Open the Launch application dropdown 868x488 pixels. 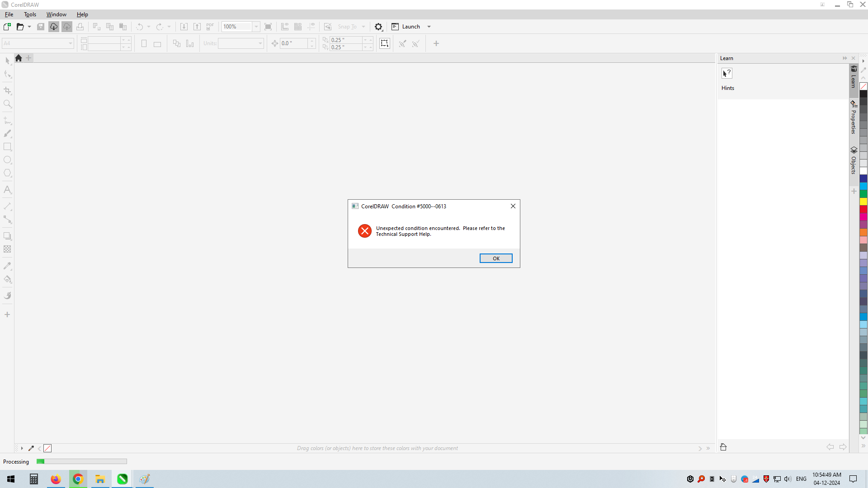coord(429,27)
